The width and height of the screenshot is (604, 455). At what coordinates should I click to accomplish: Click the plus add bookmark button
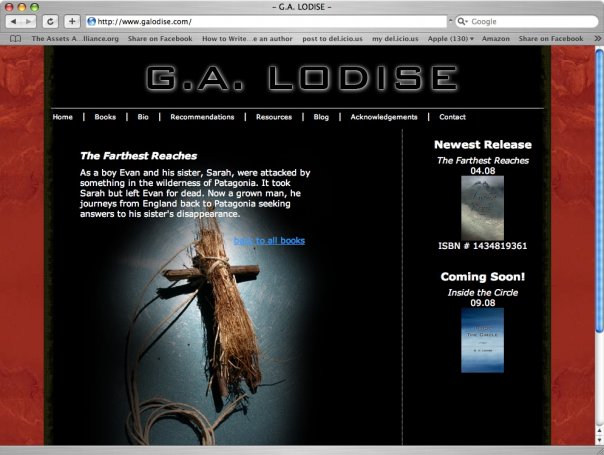tap(72, 21)
